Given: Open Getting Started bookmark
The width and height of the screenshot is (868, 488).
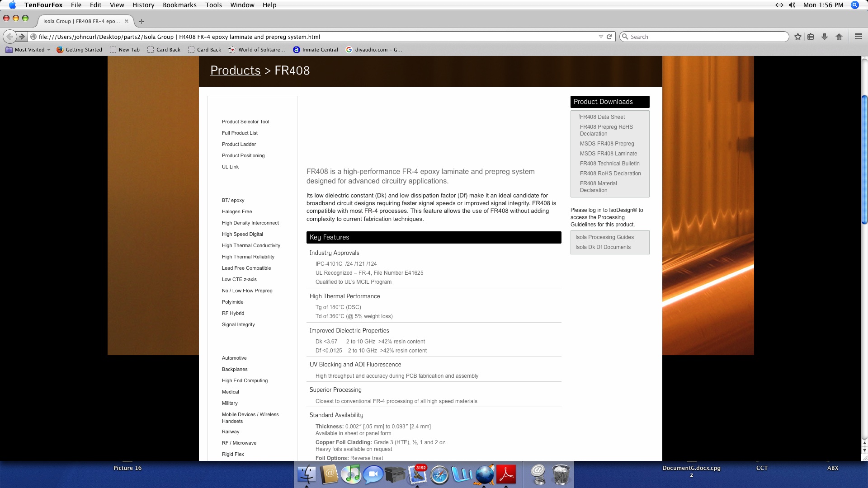Looking at the screenshot, I should click(79, 50).
